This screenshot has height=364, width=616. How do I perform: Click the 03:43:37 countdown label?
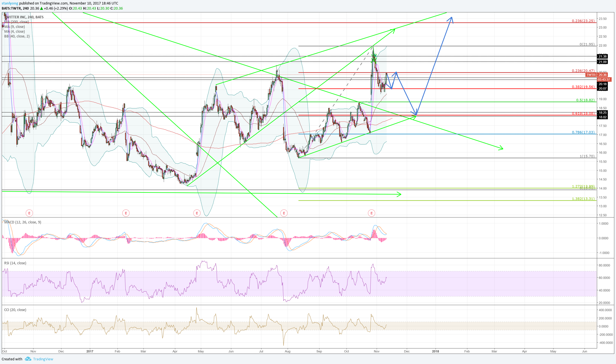[x=604, y=79]
